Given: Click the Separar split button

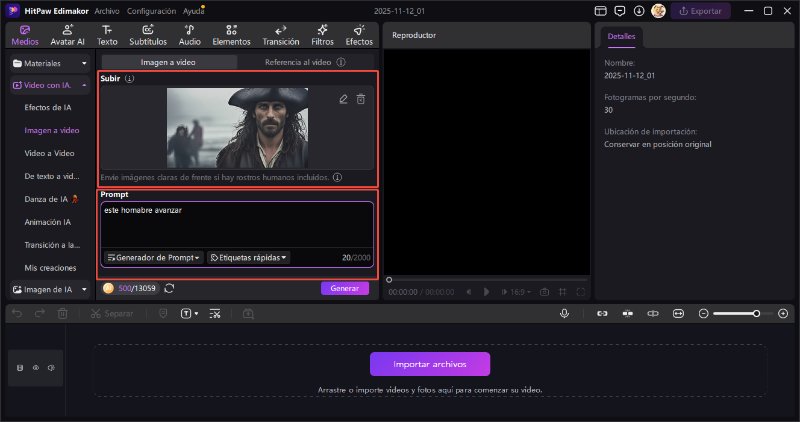Looking at the screenshot, I should click(112, 313).
